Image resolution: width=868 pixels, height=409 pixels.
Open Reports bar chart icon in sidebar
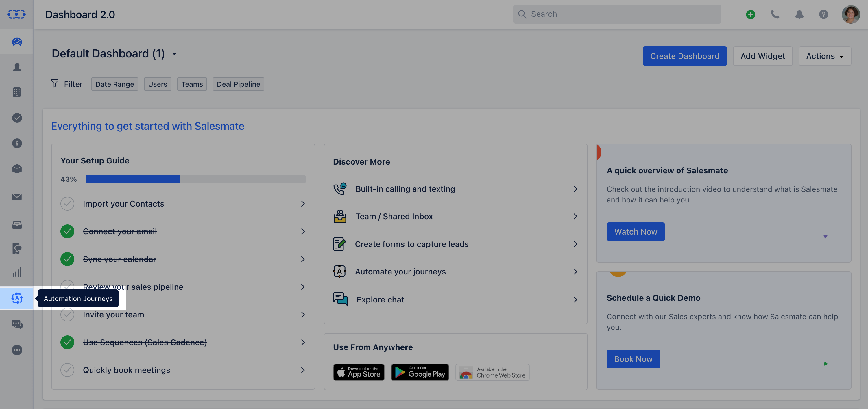point(17,272)
